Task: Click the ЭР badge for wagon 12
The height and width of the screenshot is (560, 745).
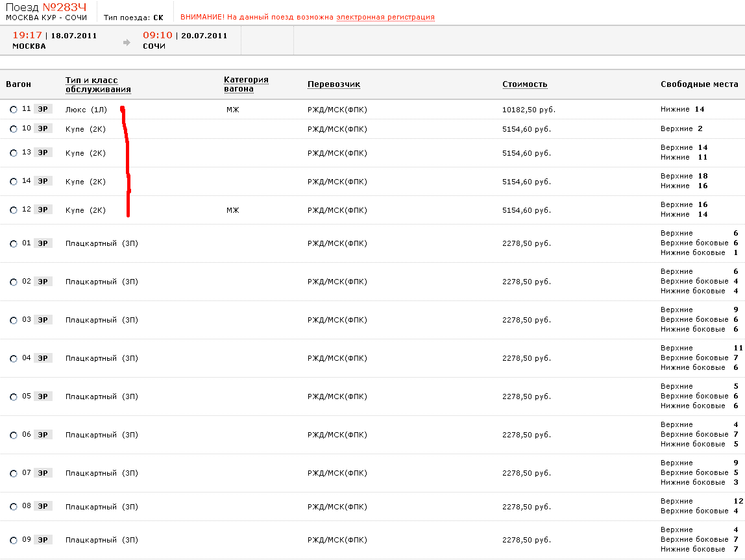Action: (x=43, y=210)
